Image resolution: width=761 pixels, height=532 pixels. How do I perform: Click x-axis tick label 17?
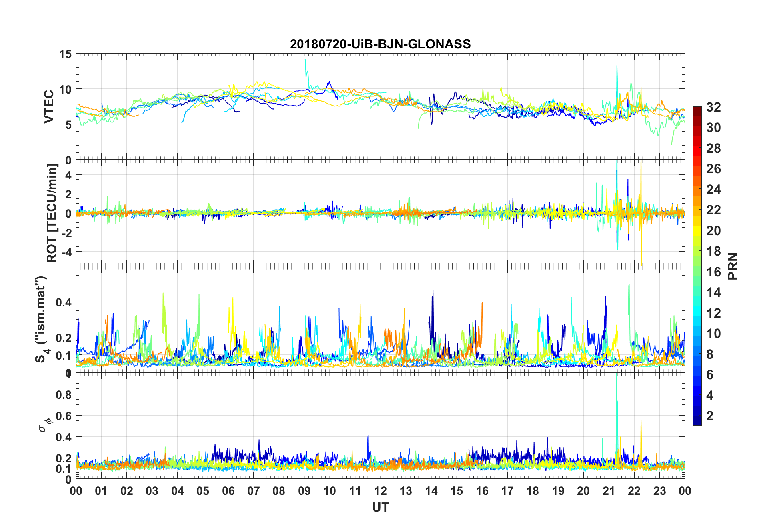pyautogui.click(x=507, y=491)
